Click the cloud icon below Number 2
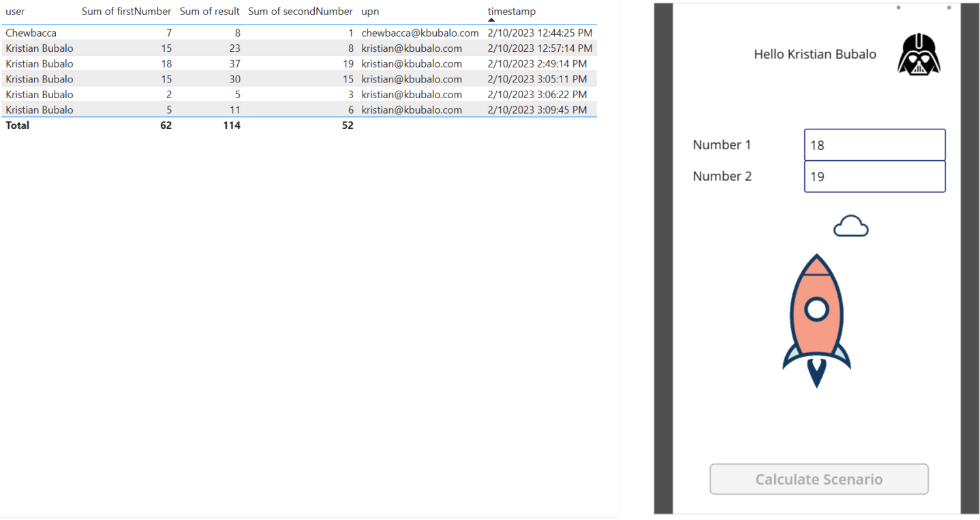Viewport: 980px width, 520px height. click(x=851, y=226)
